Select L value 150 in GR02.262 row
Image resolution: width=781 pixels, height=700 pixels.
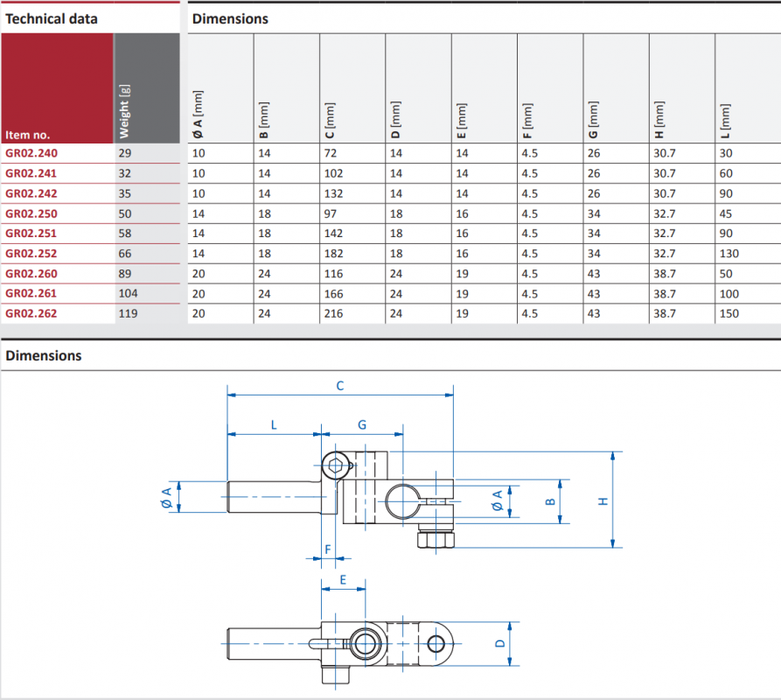[x=729, y=313]
